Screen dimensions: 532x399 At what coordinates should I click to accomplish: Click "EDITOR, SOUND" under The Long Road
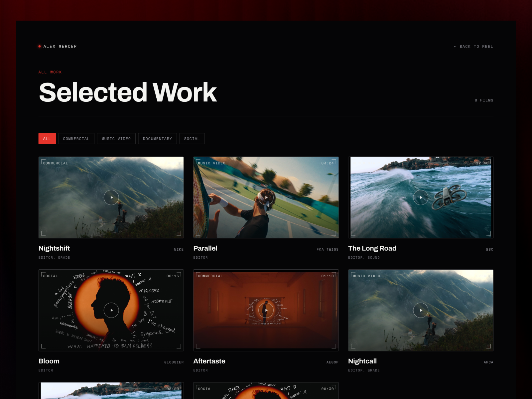[x=364, y=258]
